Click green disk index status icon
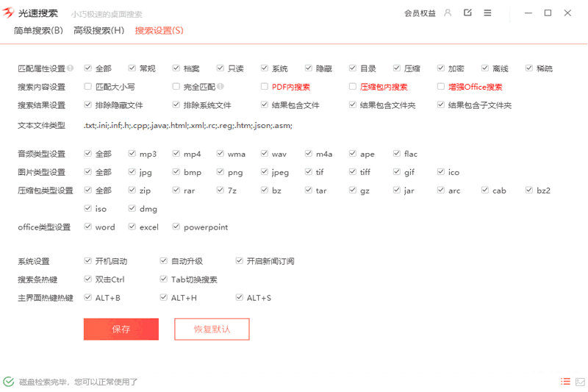 pos(8,382)
